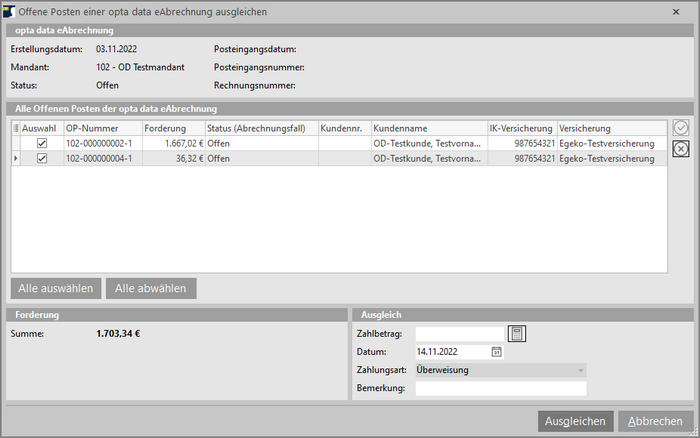700x438 pixels.
Task: Click the round checkmark icon beside the table
Action: 680,128
